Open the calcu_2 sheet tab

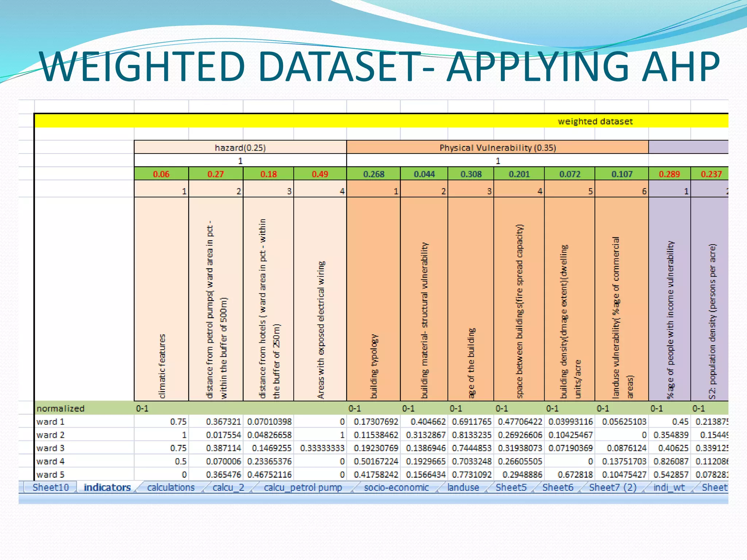click(228, 487)
